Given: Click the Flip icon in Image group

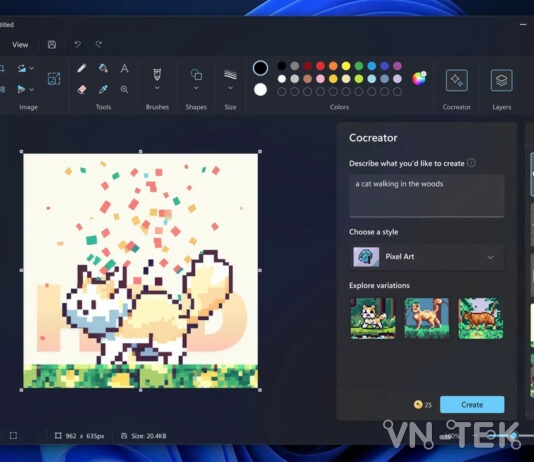Looking at the screenshot, I should tap(21, 89).
